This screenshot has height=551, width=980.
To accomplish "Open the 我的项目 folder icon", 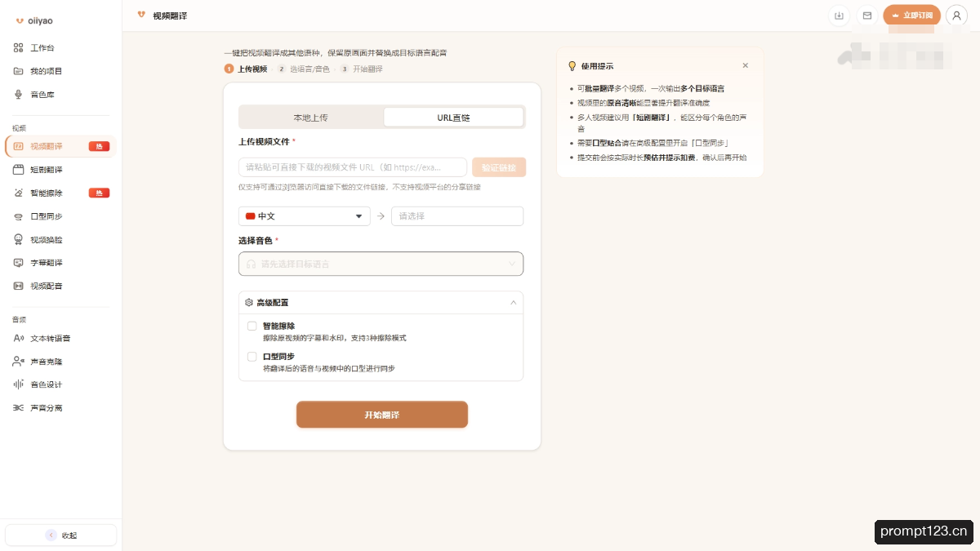I will pos(19,71).
